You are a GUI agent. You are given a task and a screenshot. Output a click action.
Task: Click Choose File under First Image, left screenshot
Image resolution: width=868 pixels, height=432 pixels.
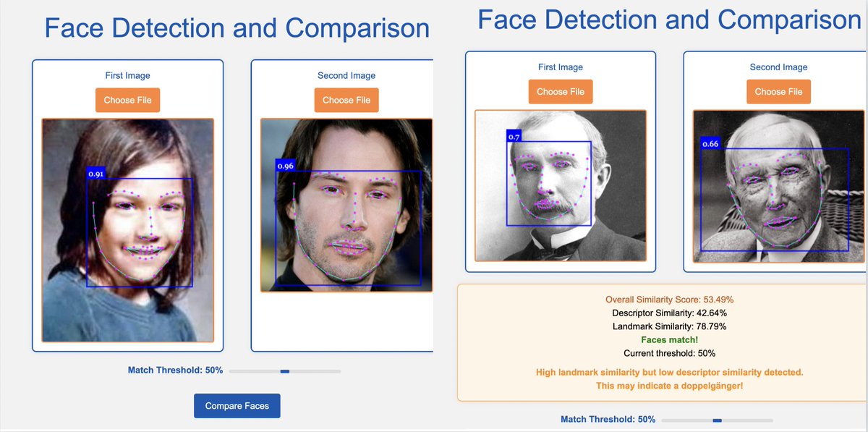(127, 100)
